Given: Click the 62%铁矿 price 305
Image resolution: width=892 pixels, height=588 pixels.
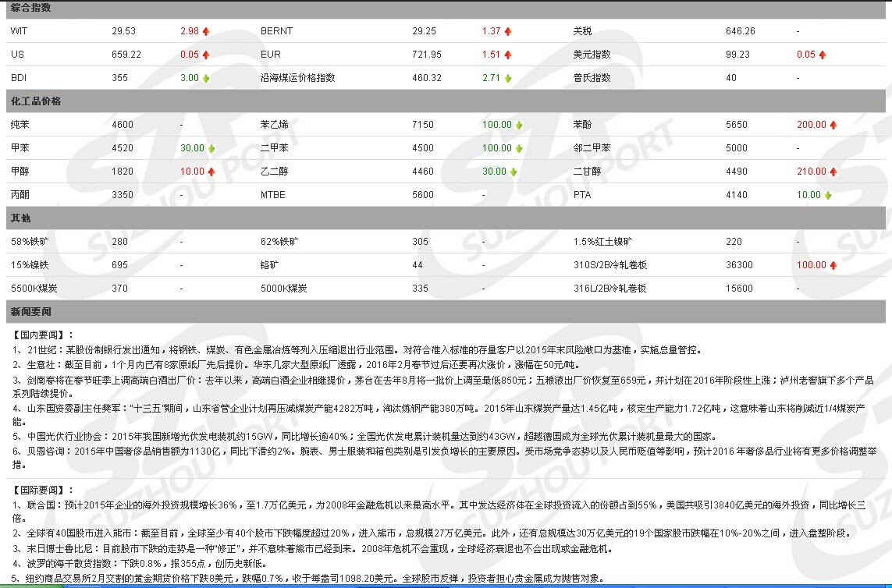Looking at the screenshot, I should tap(421, 242).
